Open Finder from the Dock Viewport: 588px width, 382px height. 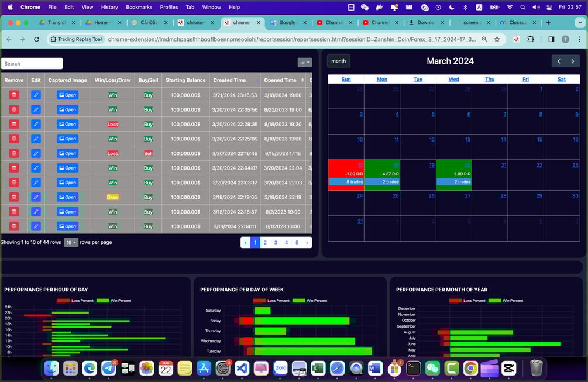click(51, 369)
